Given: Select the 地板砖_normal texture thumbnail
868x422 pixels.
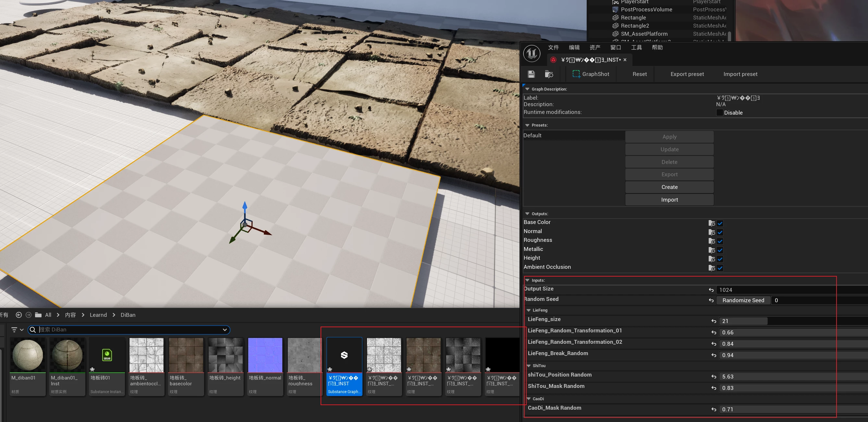Looking at the screenshot, I should click(x=265, y=355).
